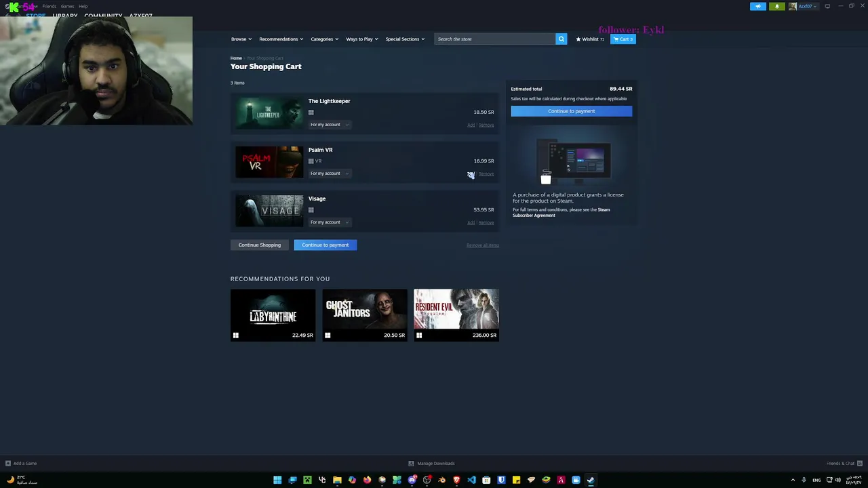Screen dimensions: 868x488
Task: Click Add link on The Lightkeeper row
Action: [x=471, y=125]
